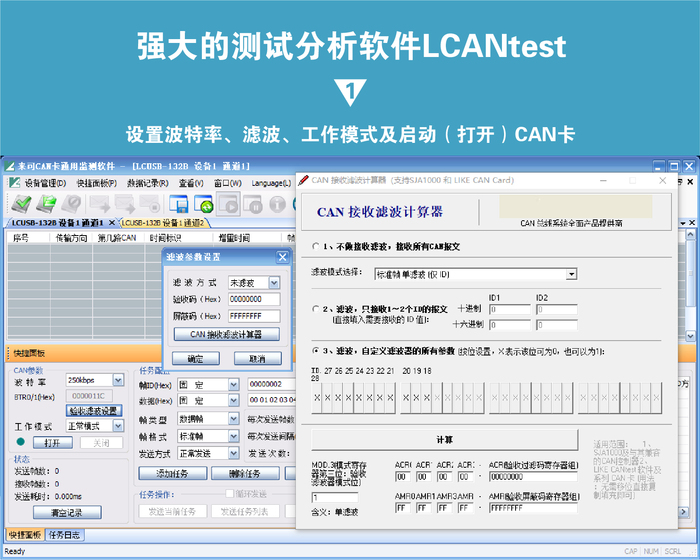Image resolution: width=700 pixels, height=560 pixels.
Task: Close the 滤波参数设置 dialog with its X
Action: point(282,257)
